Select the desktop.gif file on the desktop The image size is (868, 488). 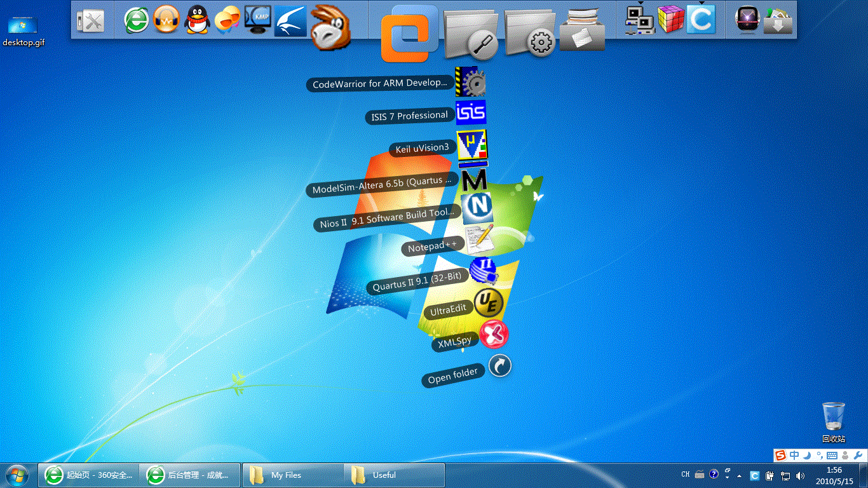pos(23,29)
